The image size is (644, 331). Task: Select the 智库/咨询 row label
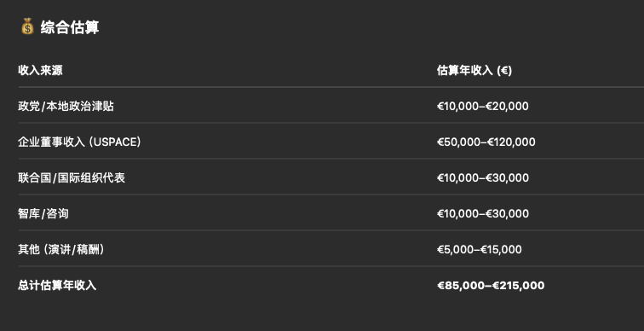pyautogui.click(x=43, y=213)
